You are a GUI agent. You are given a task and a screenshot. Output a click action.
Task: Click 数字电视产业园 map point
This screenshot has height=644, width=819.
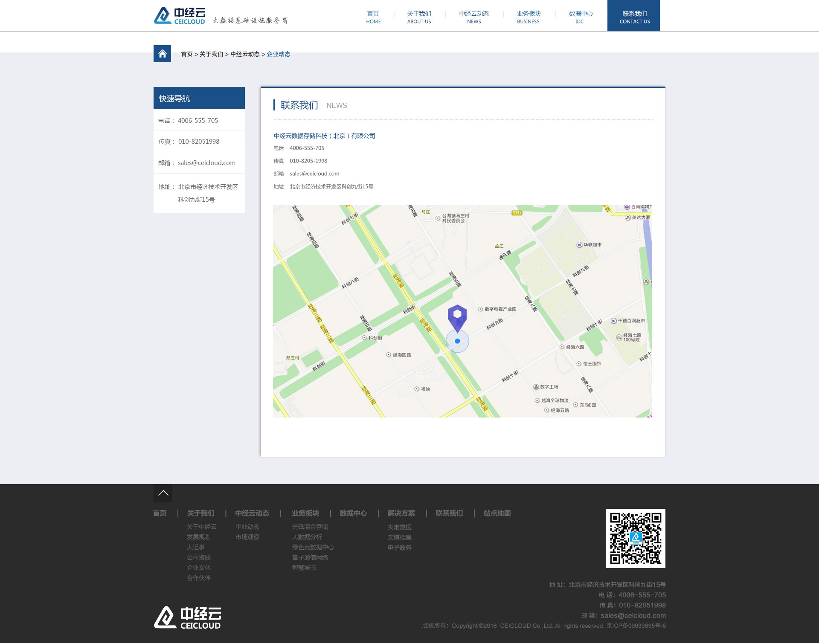(497, 309)
